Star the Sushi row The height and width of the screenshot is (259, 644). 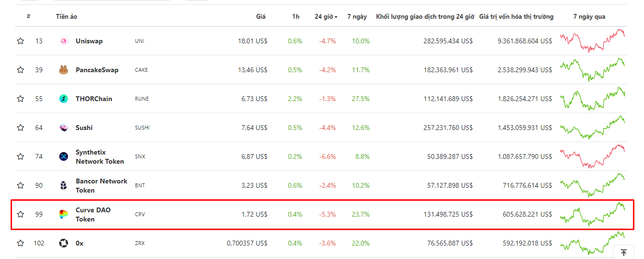point(20,128)
